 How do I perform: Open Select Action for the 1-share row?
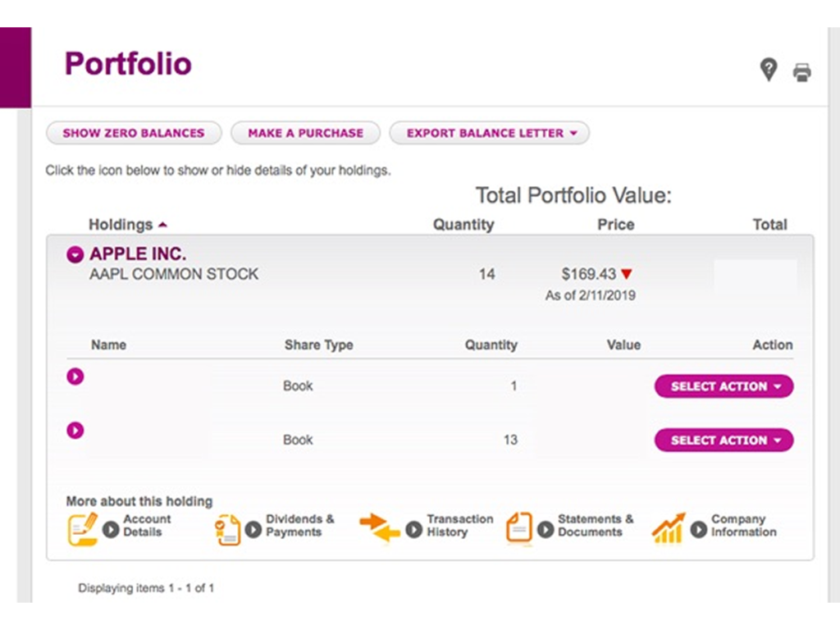[x=724, y=386]
